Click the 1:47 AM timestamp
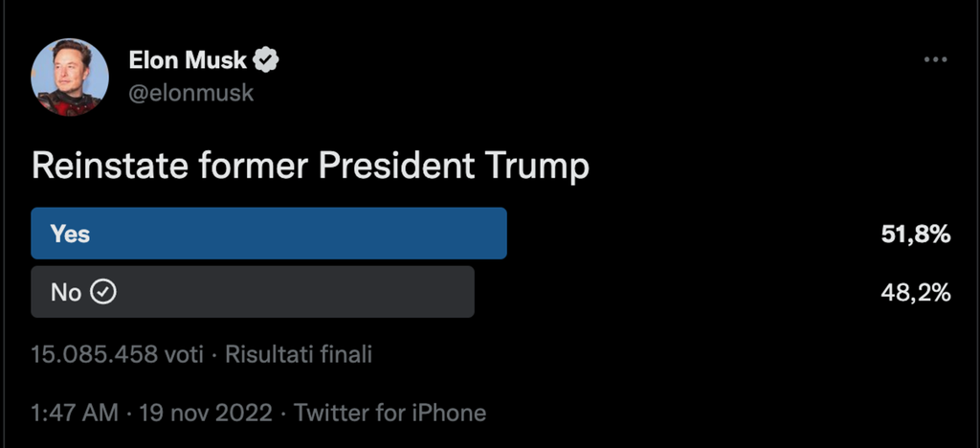This screenshot has height=448, width=980. pos(75,414)
